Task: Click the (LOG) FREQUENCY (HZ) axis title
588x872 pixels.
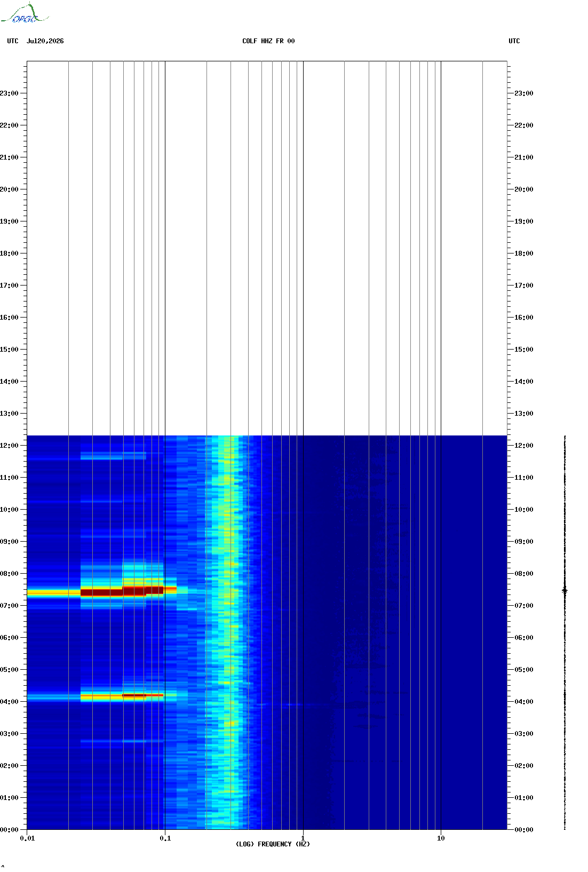Action: click(x=273, y=844)
